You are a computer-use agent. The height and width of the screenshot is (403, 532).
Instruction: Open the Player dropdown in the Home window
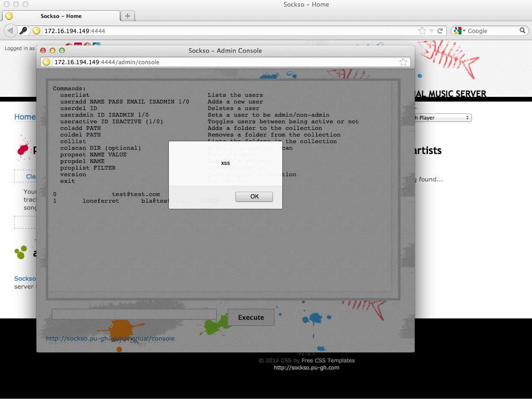(x=443, y=118)
